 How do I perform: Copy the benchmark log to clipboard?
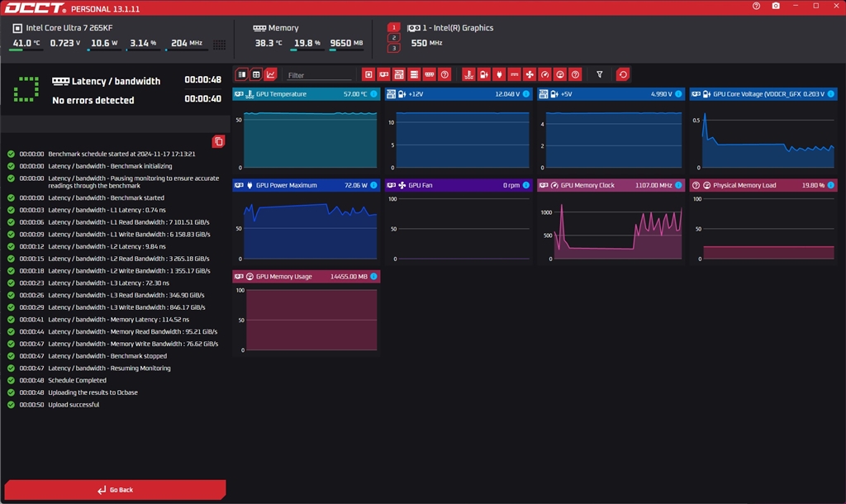click(x=218, y=141)
